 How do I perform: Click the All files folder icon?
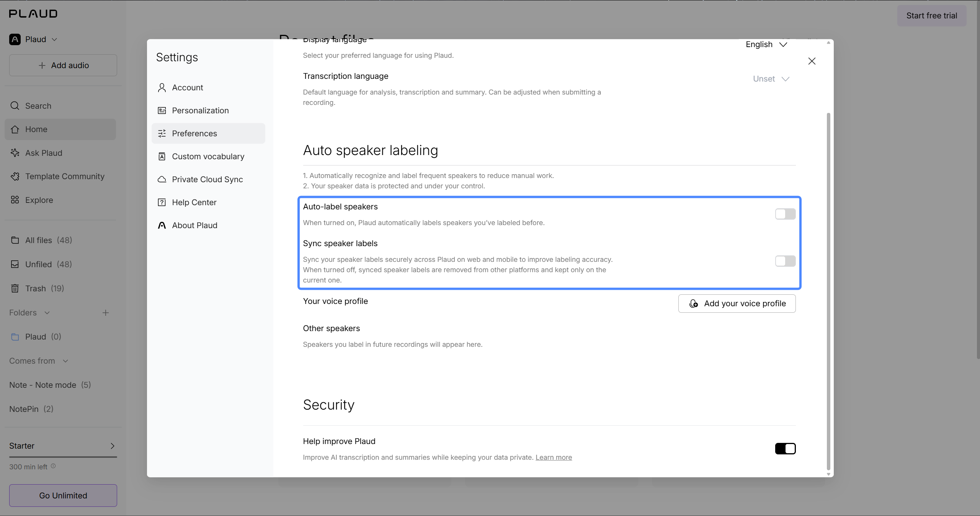pos(15,240)
